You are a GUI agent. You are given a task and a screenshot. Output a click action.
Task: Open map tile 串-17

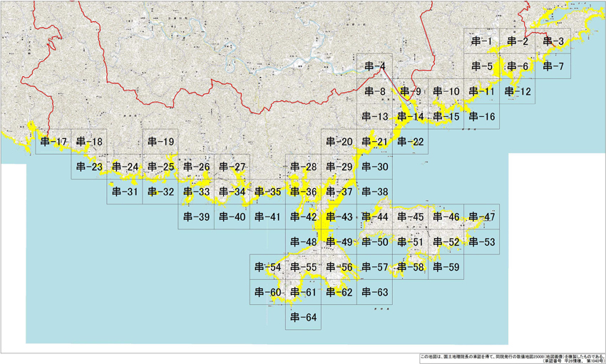[53, 141]
